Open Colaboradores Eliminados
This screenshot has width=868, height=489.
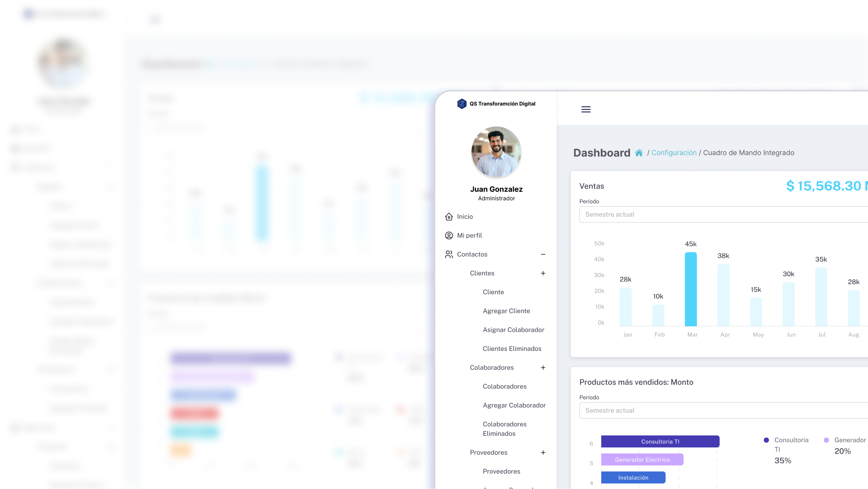pos(505,429)
